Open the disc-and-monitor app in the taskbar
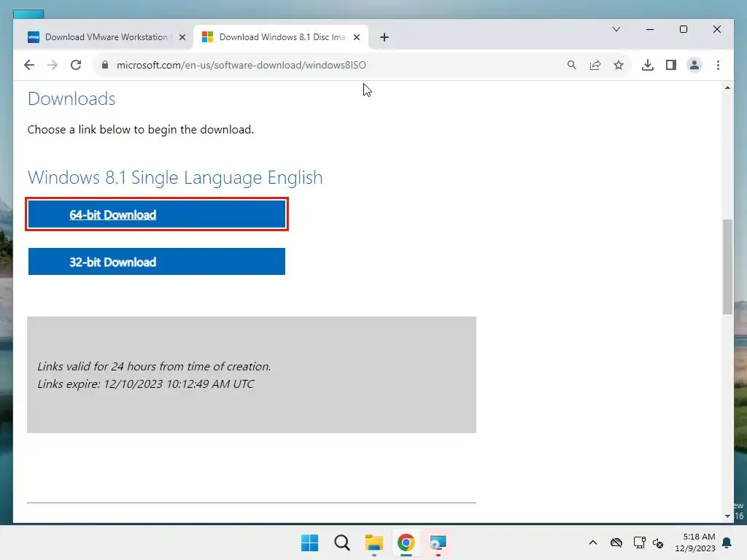Viewport: 747px width, 560px height. click(438, 542)
